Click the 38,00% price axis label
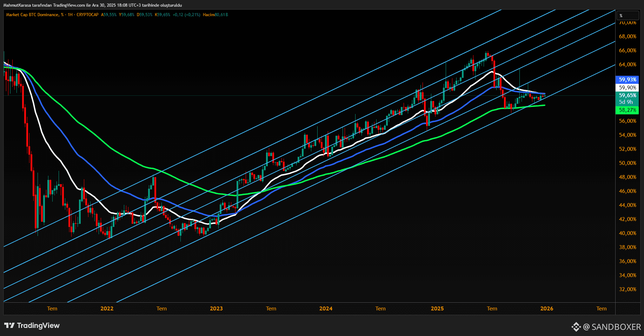 coord(628,247)
